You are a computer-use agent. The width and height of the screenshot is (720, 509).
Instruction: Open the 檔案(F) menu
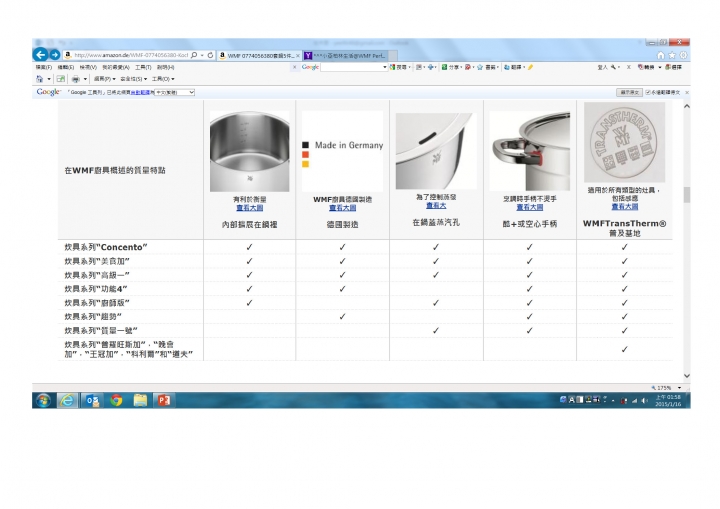tap(44, 67)
